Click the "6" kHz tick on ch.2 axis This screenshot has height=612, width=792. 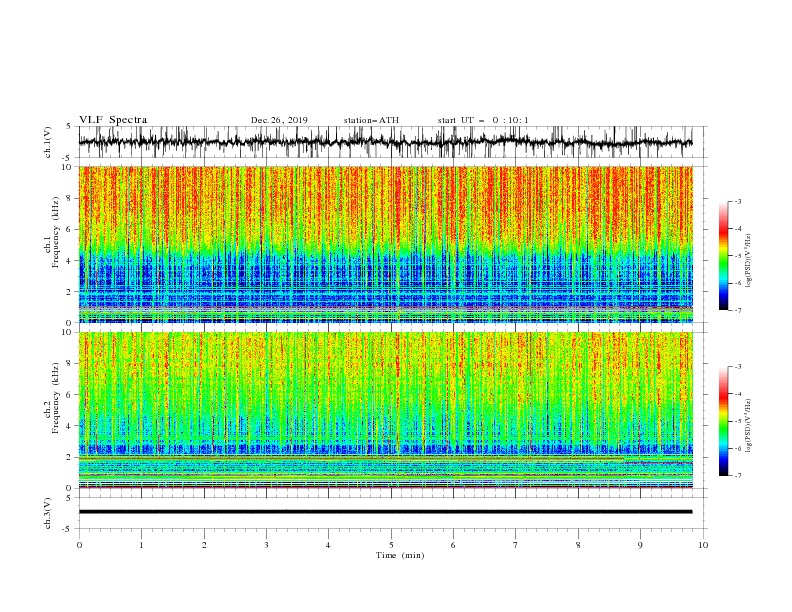tap(70, 394)
